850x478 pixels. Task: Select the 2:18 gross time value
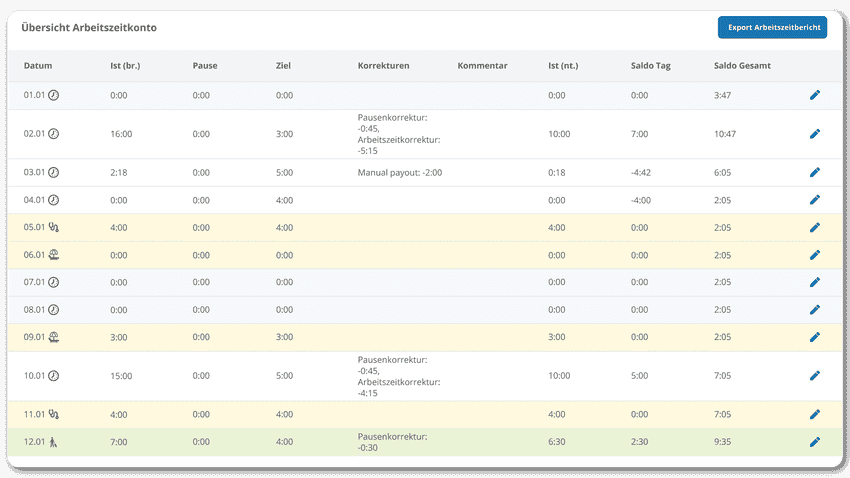119,173
